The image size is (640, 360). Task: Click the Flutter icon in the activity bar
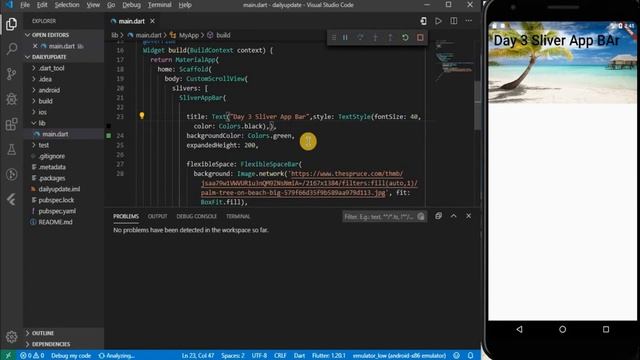coord(11,199)
